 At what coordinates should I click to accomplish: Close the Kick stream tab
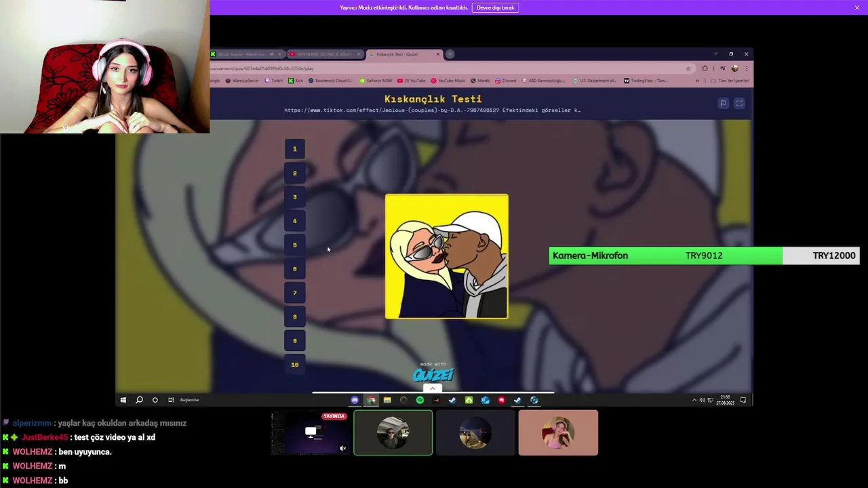click(281, 54)
